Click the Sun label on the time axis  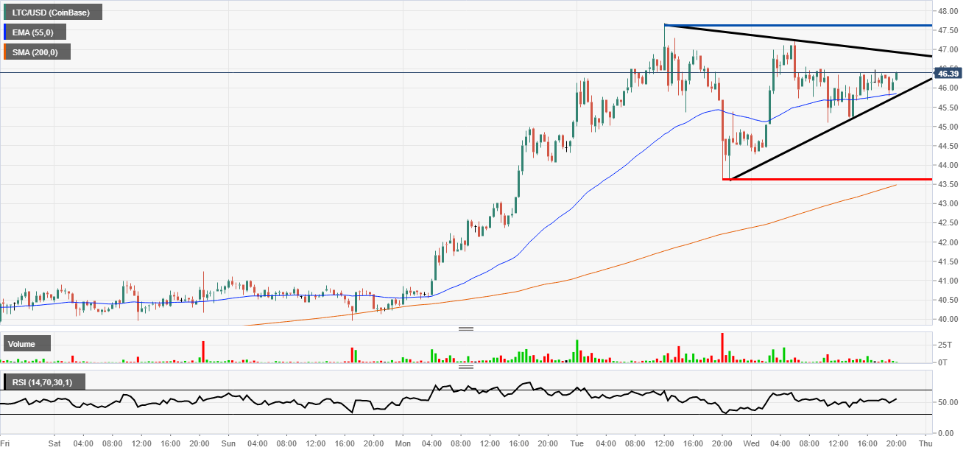[x=228, y=444]
